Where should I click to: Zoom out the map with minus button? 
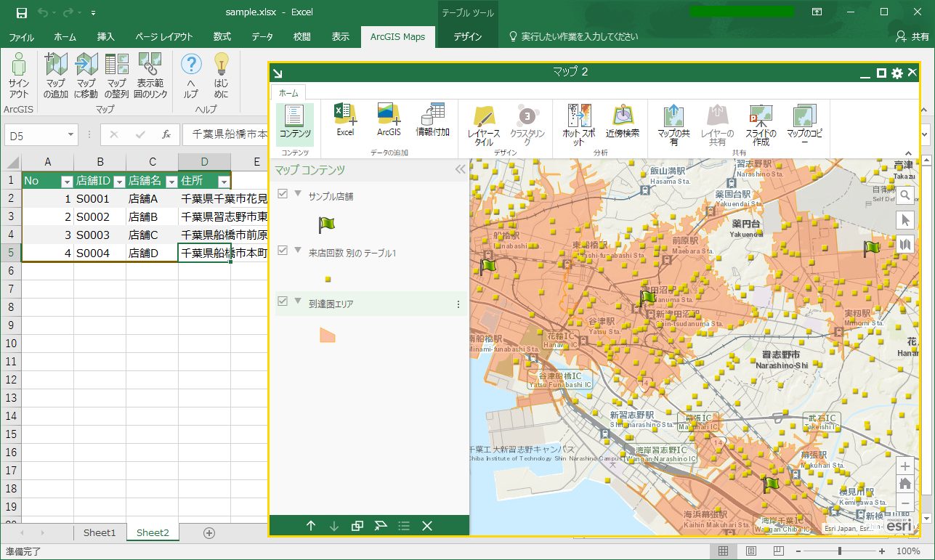pos(905,502)
